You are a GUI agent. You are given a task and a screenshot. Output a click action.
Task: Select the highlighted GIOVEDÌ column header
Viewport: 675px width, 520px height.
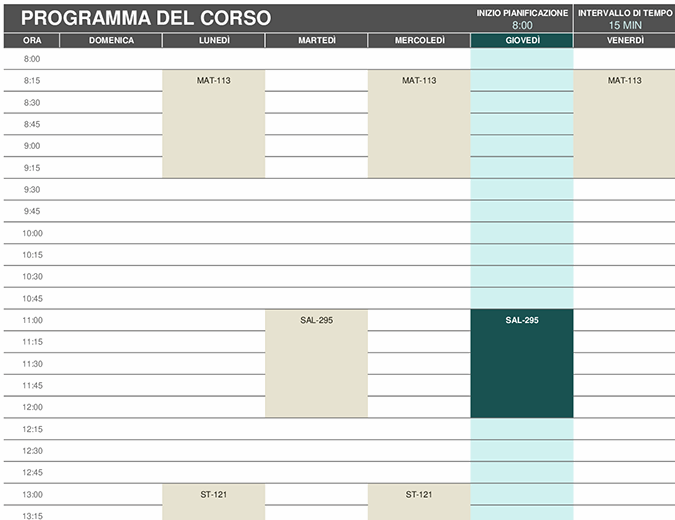[x=522, y=41]
